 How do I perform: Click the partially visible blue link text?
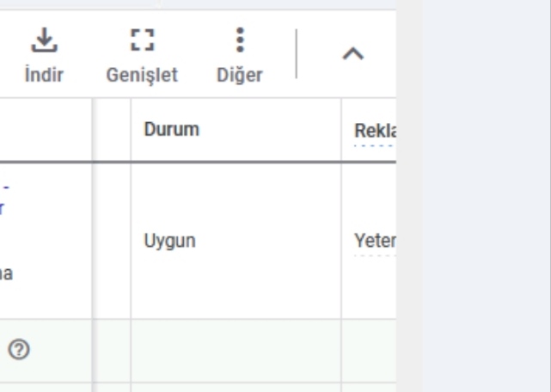click(x=3, y=199)
